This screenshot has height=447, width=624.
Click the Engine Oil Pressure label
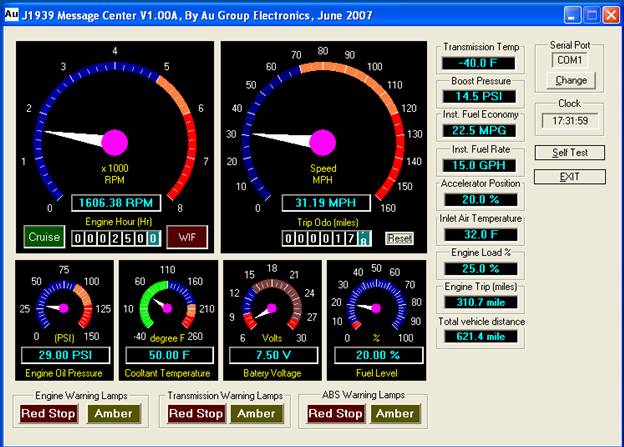tap(64, 373)
